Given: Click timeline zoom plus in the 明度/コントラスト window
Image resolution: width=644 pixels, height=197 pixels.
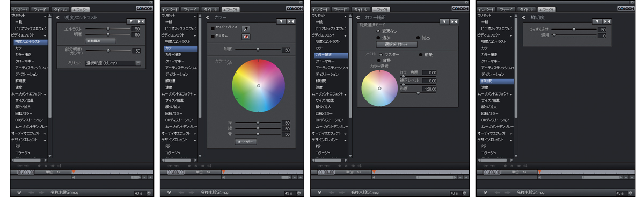Looking at the screenshot, I should [151, 177].
